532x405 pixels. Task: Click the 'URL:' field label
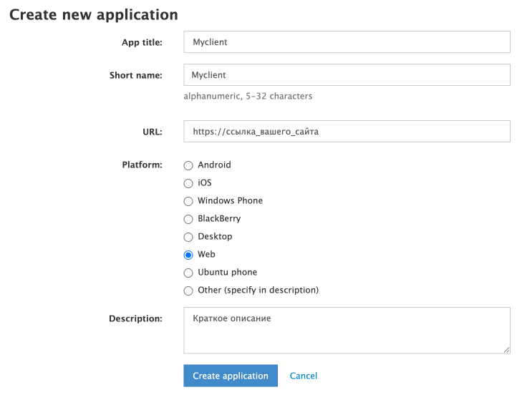(152, 132)
